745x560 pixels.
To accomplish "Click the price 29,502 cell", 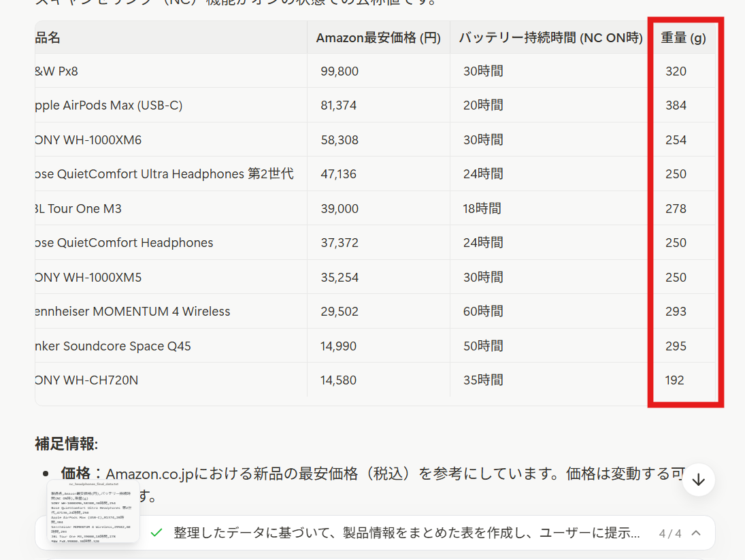I will [x=340, y=312].
